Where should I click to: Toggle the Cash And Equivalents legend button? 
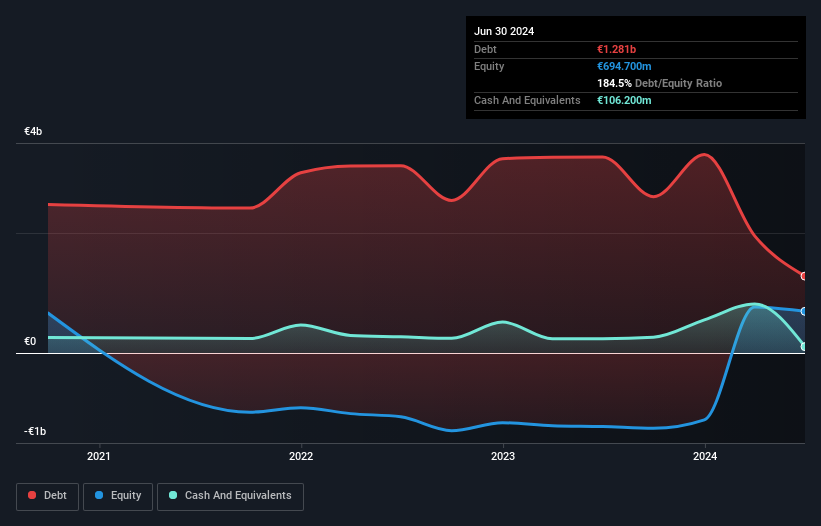point(230,496)
